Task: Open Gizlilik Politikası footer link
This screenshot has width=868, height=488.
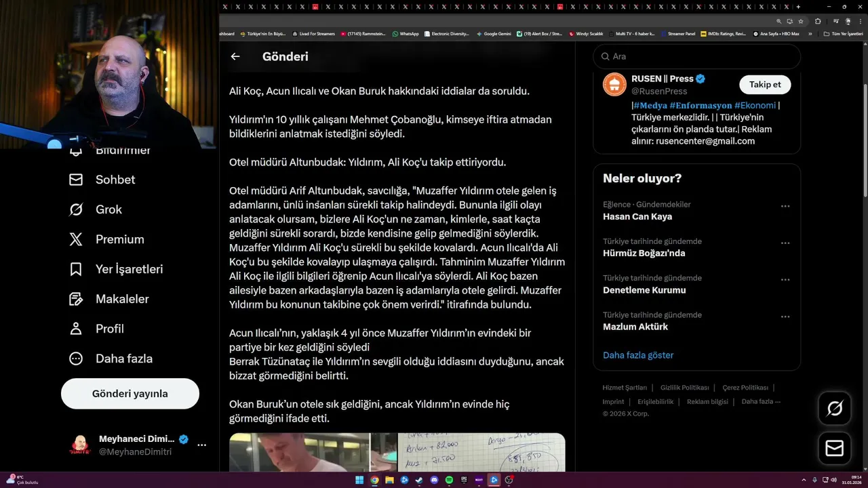Action: (684, 388)
